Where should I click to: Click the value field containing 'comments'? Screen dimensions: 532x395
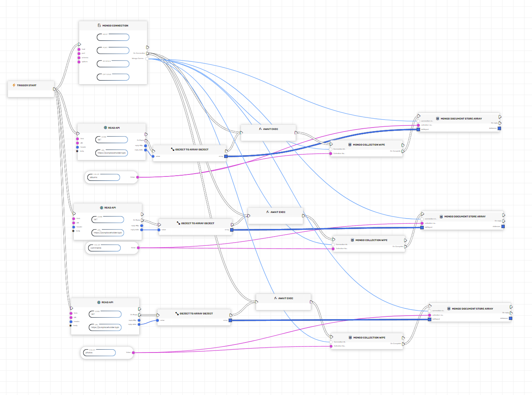(104, 248)
